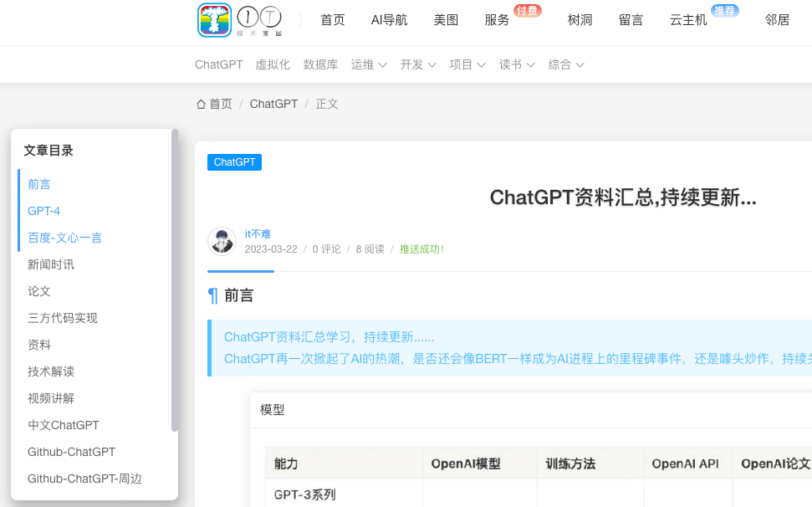812x507 pixels.
Task: Click the OpenAI API table header
Action: pyautogui.click(x=685, y=464)
